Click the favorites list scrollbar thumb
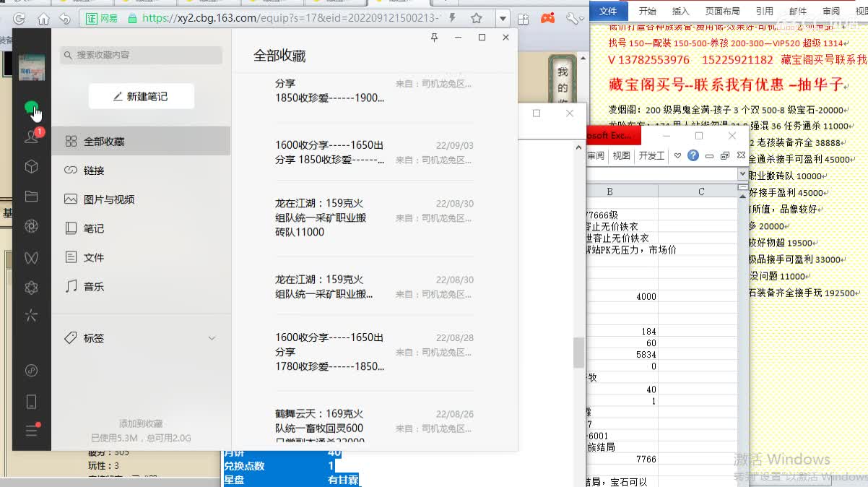Viewport: 868px width, 487px height. click(x=578, y=353)
